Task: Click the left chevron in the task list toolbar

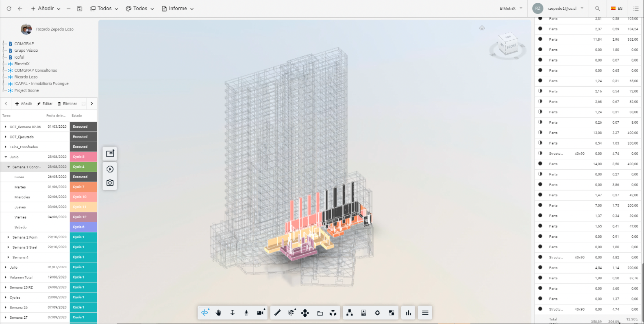Action: (6, 104)
